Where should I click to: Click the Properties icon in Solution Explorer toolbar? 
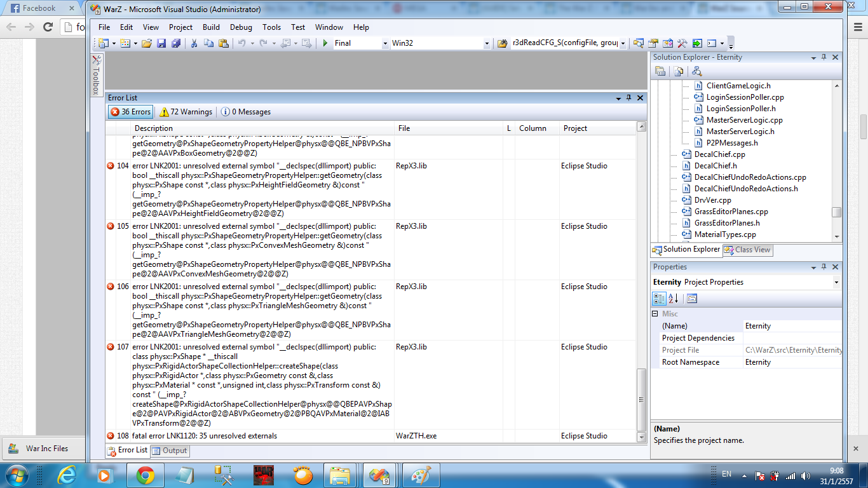pos(660,71)
